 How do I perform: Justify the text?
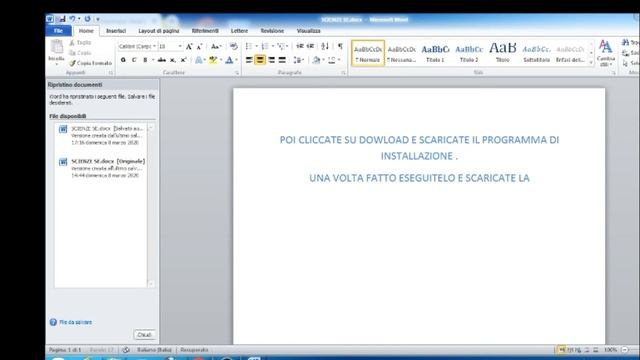(x=282, y=60)
